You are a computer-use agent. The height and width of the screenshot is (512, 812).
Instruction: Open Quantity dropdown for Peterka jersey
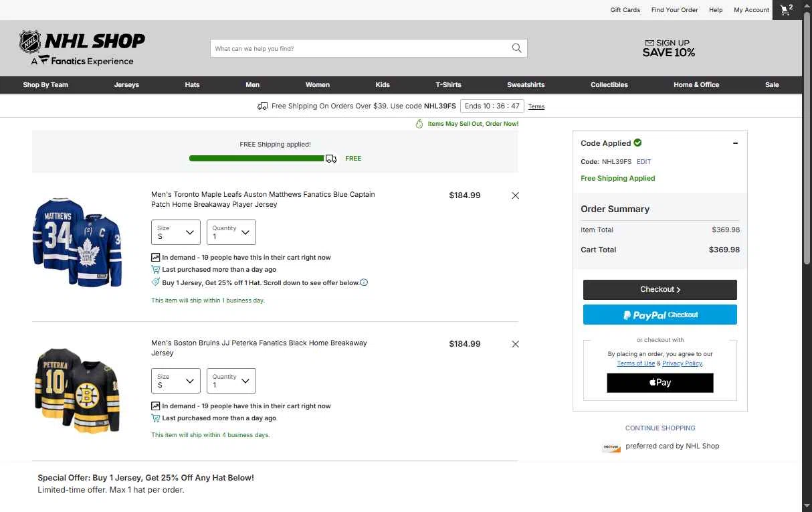click(231, 381)
